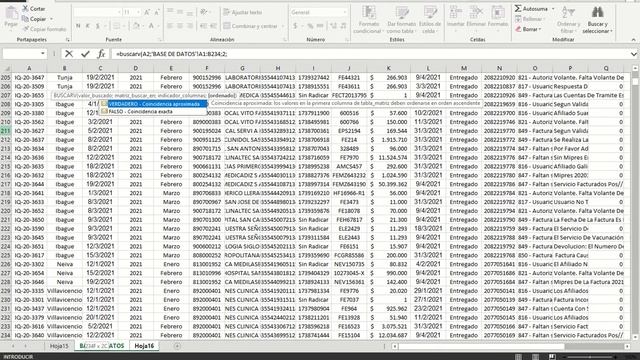Open font size dropdown
640x360 pixels.
click(x=138, y=13)
